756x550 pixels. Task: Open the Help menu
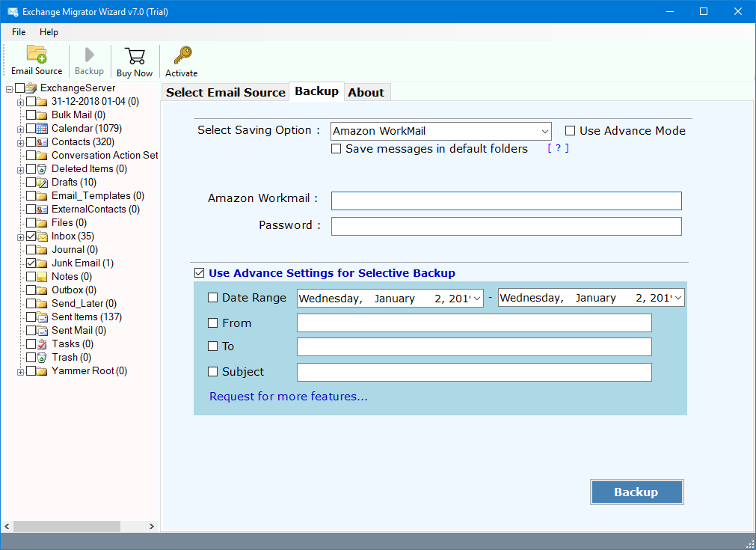[49, 32]
